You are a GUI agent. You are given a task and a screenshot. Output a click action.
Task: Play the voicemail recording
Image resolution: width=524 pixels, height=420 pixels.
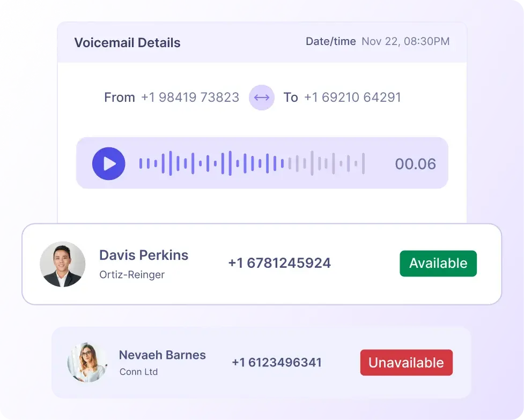[108, 163]
